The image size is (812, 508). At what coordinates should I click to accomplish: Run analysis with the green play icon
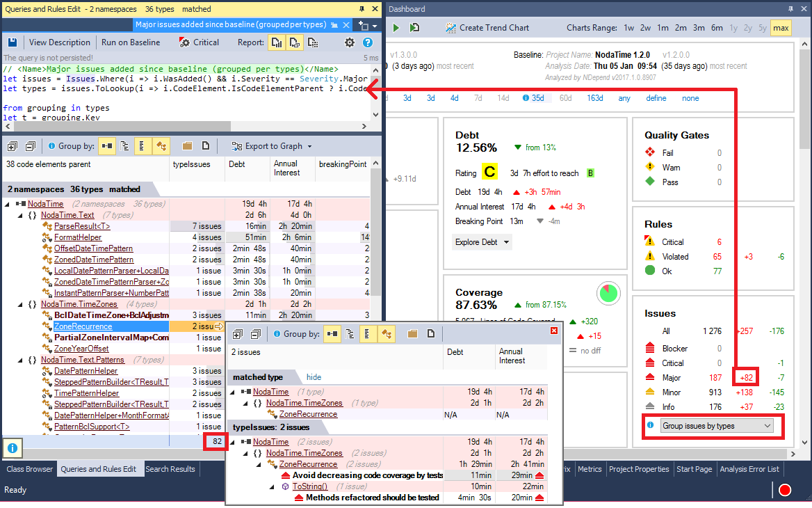pyautogui.click(x=396, y=28)
